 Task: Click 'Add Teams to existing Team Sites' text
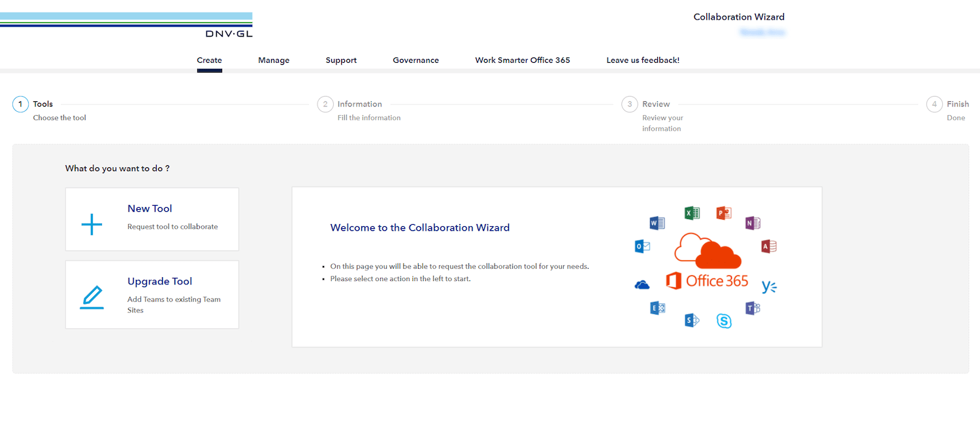[174, 305]
